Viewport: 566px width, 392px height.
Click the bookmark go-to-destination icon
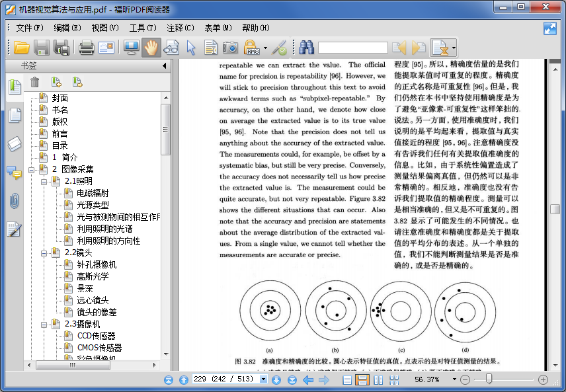point(77,82)
